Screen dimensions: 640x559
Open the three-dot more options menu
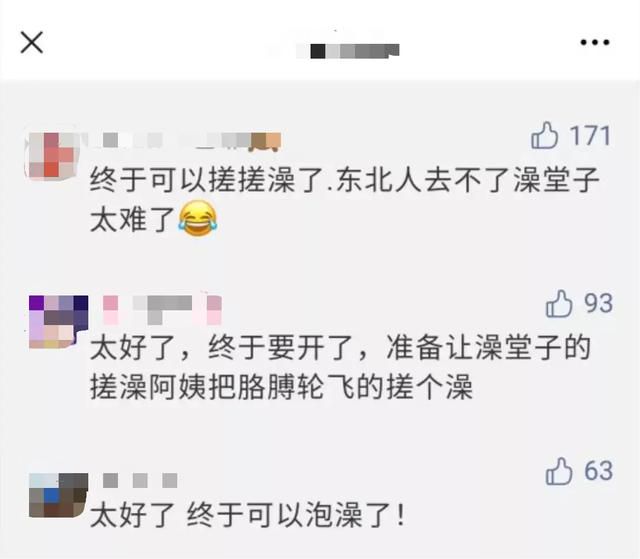(595, 42)
